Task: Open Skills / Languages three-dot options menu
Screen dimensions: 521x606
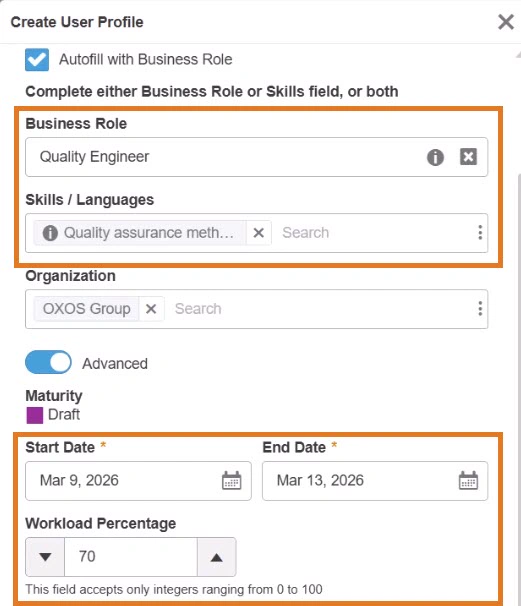Action: (x=480, y=233)
